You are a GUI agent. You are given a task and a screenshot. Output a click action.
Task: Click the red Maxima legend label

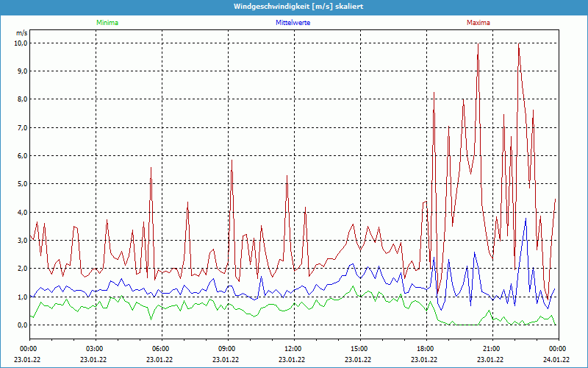click(478, 23)
